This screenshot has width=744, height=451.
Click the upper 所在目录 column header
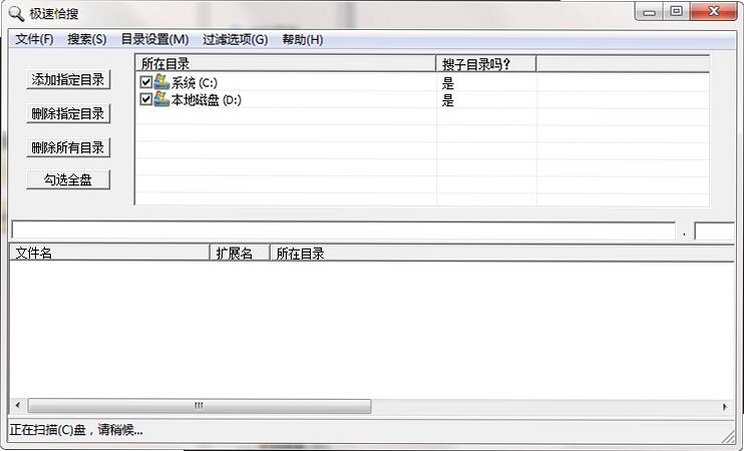pyautogui.click(x=286, y=64)
